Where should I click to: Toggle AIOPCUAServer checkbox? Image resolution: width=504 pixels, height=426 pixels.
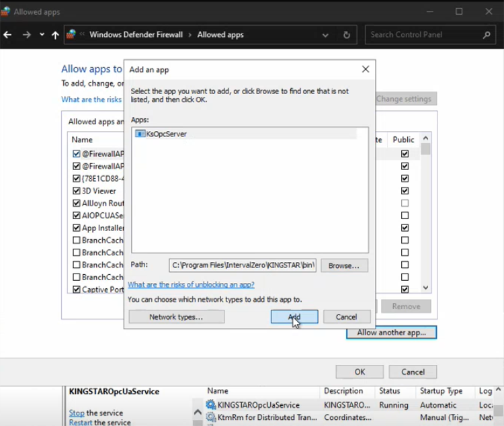coord(76,216)
